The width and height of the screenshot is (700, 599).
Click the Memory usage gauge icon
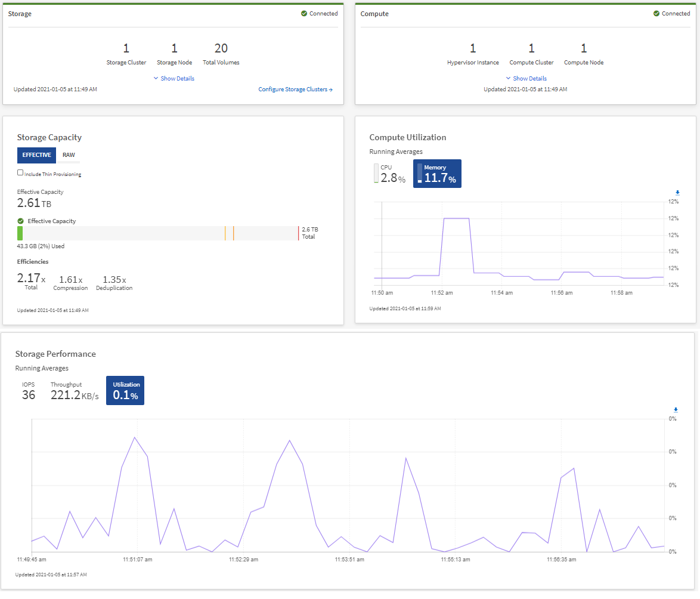pyautogui.click(x=419, y=173)
